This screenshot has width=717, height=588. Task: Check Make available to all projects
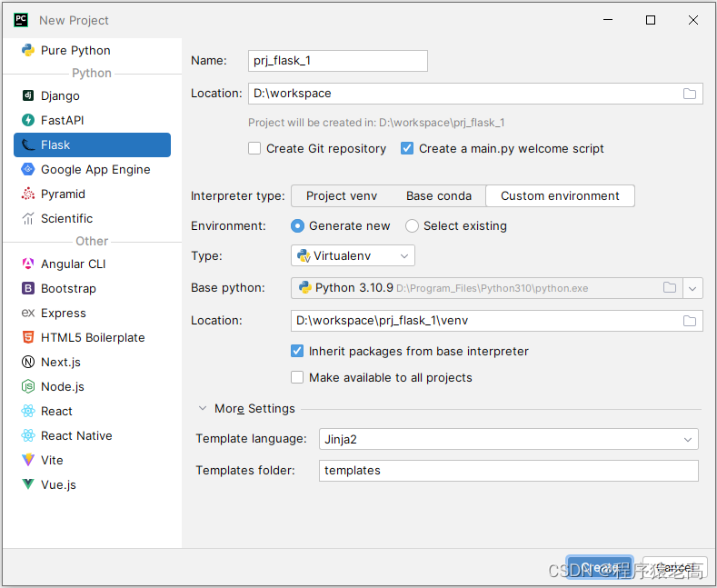coord(297,378)
